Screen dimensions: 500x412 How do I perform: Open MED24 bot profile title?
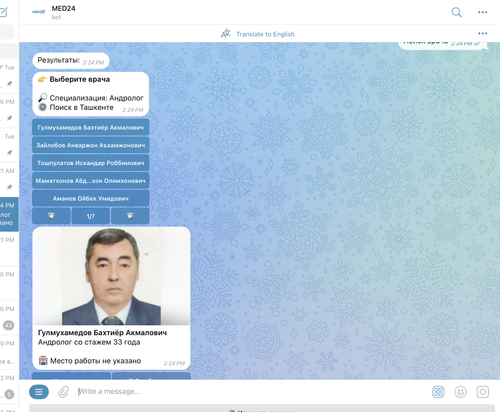63,9
